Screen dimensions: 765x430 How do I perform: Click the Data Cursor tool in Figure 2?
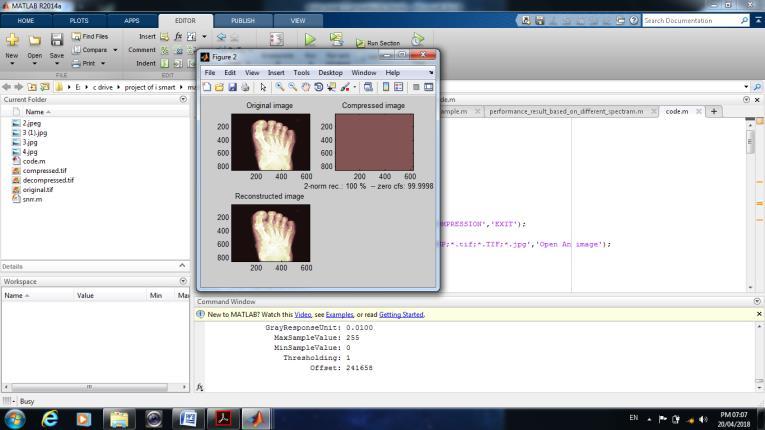331,87
